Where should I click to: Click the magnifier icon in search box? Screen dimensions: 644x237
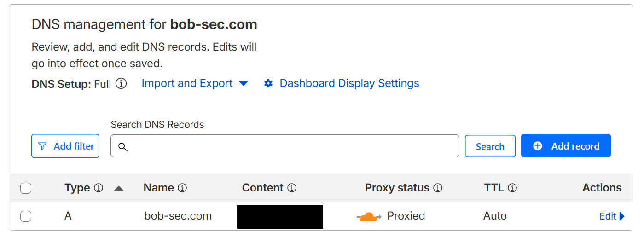tap(122, 147)
